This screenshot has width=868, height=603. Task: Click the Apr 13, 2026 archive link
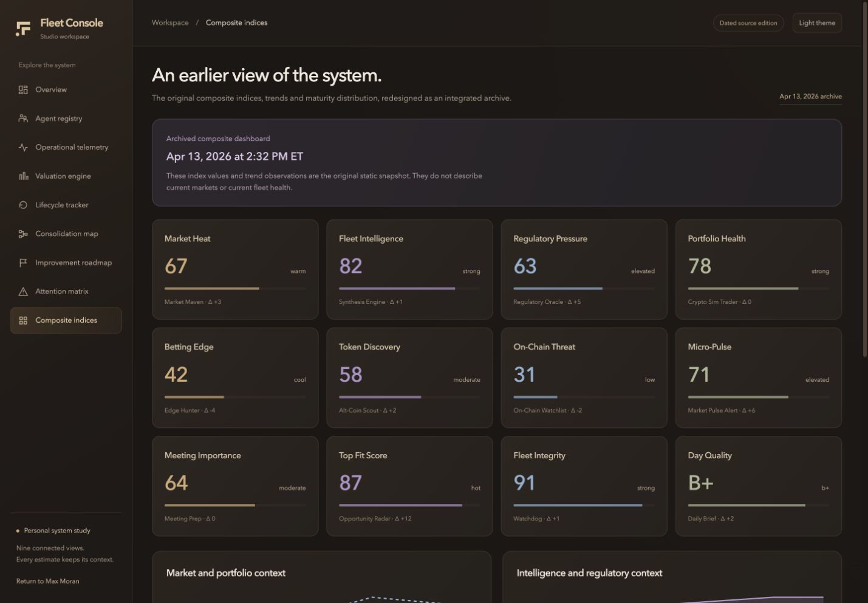click(x=810, y=97)
